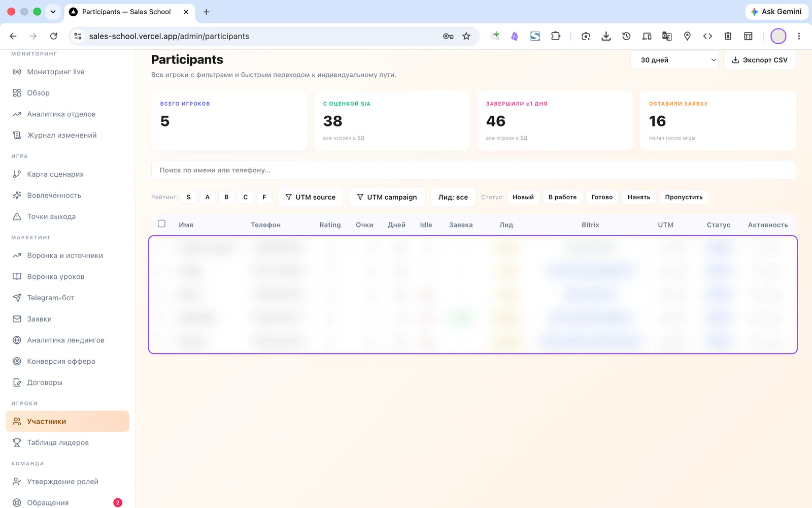Open Договоры document icon
Image resolution: width=812 pixels, height=508 pixels.
click(17, 383)
